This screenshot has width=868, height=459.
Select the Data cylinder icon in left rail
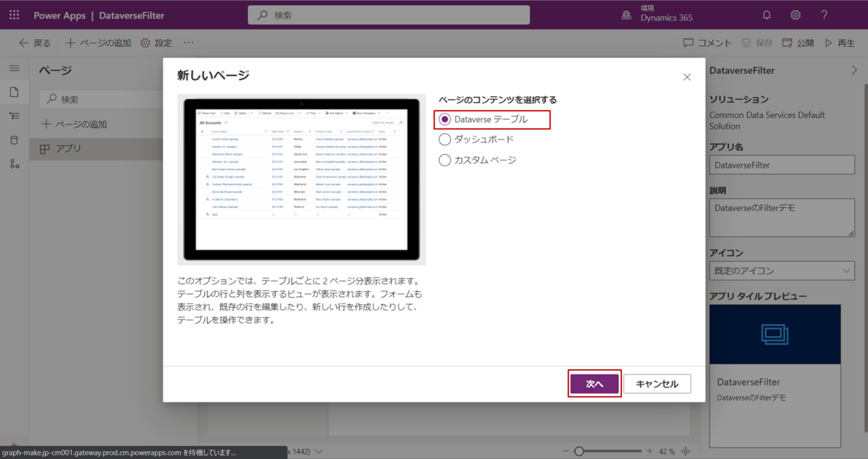click(14, 140)
